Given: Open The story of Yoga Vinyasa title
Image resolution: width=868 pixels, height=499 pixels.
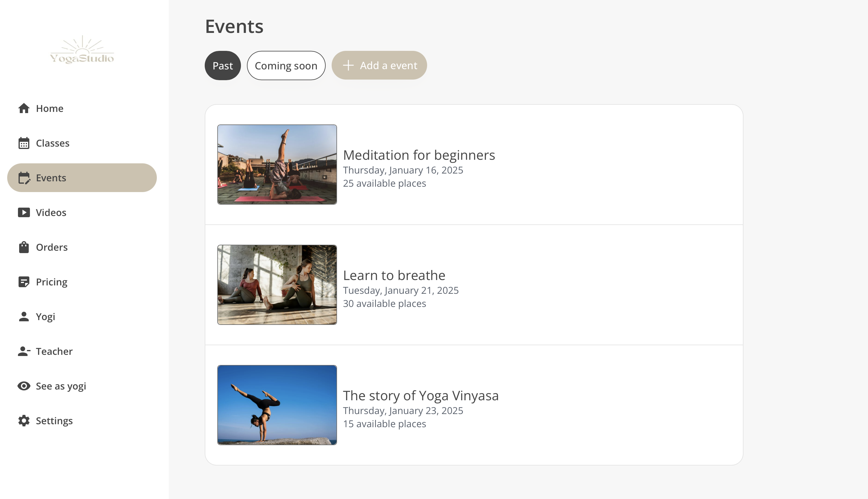Looking at the screenshot, I should [x=421, y=395].
